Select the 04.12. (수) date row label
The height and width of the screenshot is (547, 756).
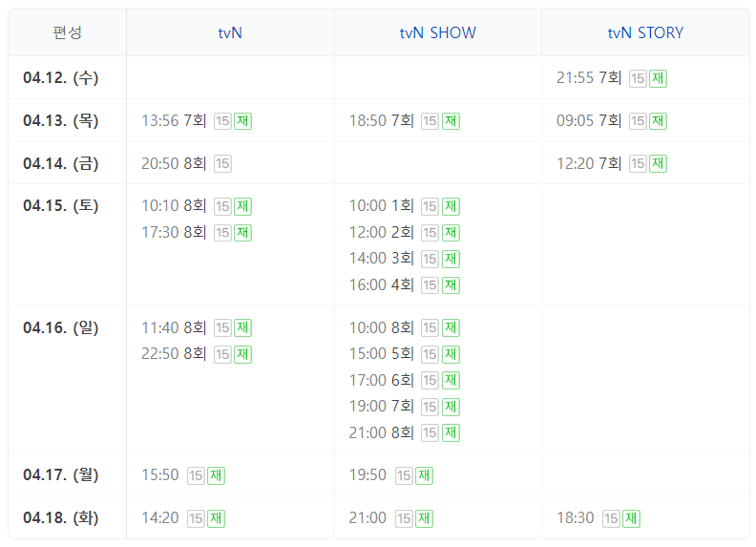(61, 77)
